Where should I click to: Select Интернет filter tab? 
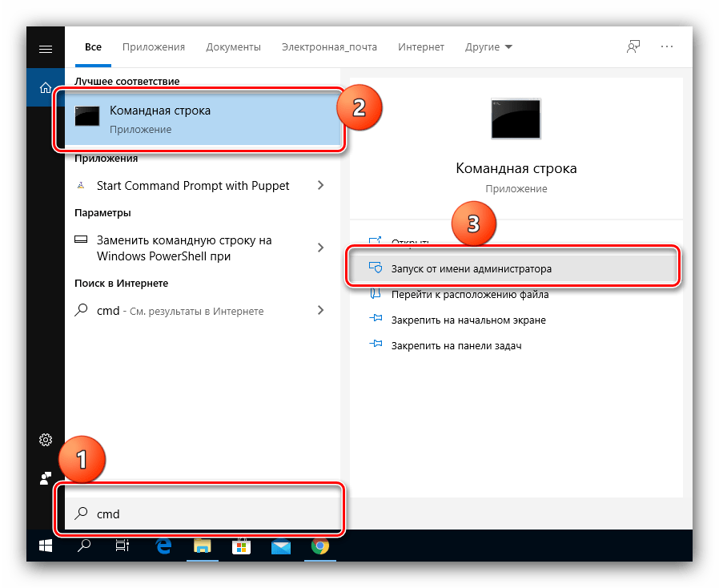click(x=420, y=47)
